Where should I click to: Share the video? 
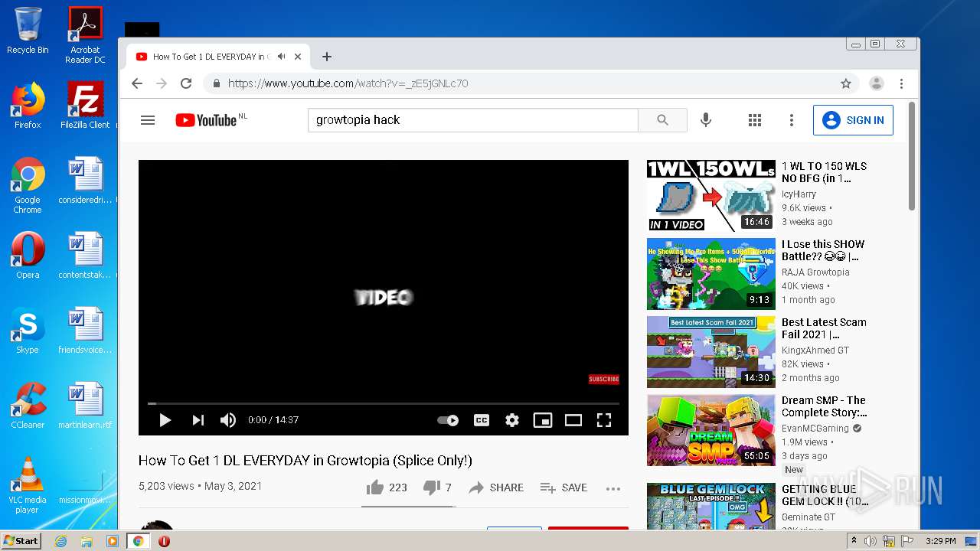pos(496,487)
